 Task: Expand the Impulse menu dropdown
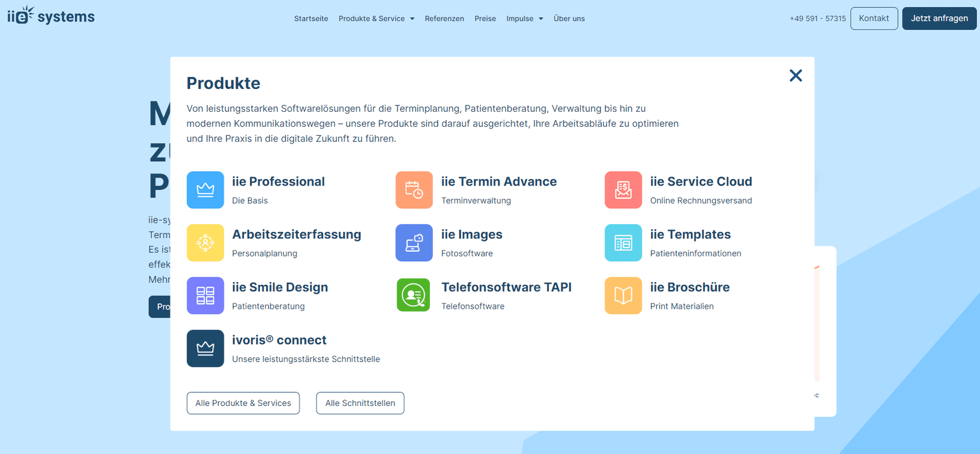[524, 19]
